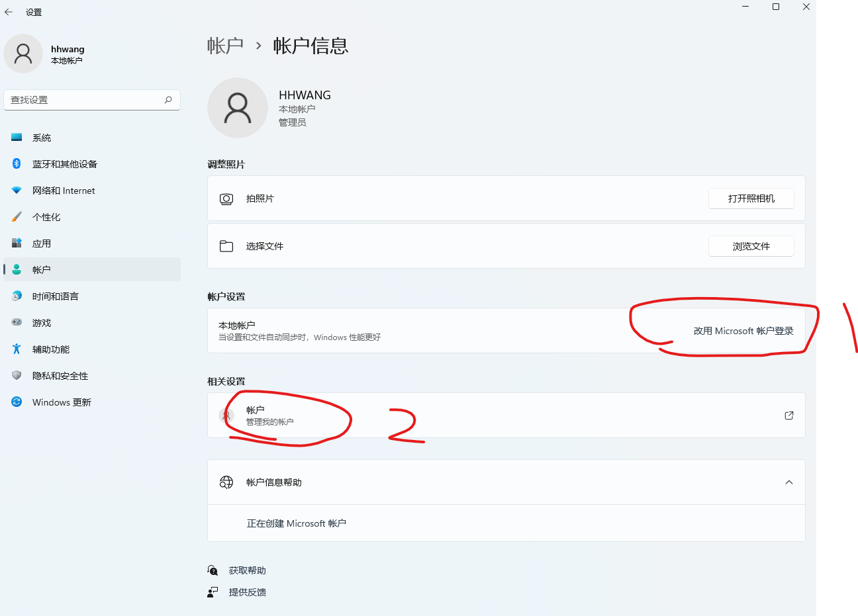This screenshot has height=616, width=858.
Task: Open Windows 更新 from the sidebar
Action: click(16, 402)
